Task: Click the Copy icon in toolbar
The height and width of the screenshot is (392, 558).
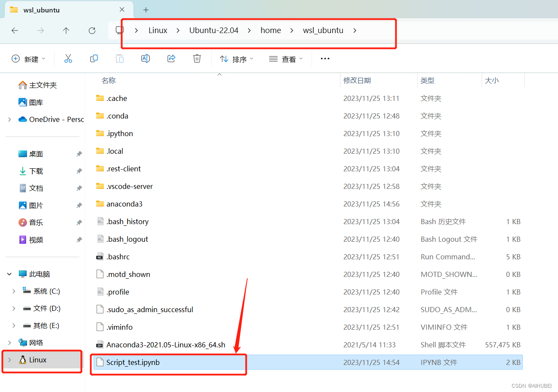Action: click(x=94, y=59)
